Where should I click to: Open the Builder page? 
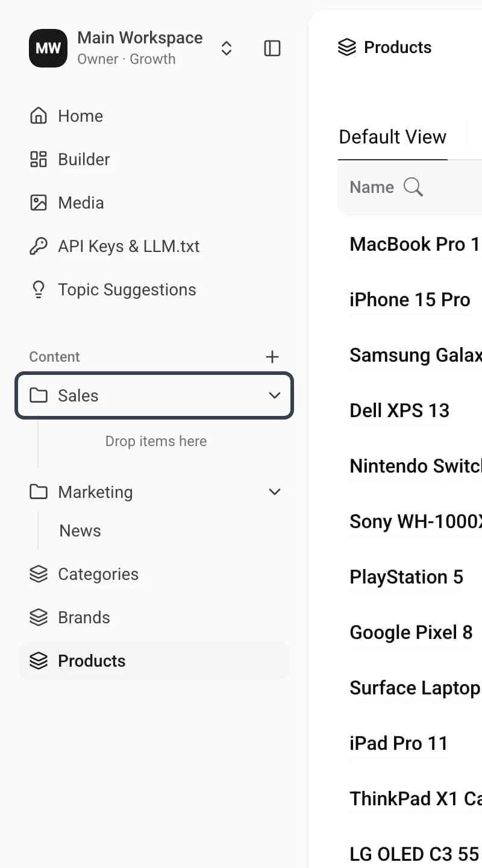click(x=154, y=159)
